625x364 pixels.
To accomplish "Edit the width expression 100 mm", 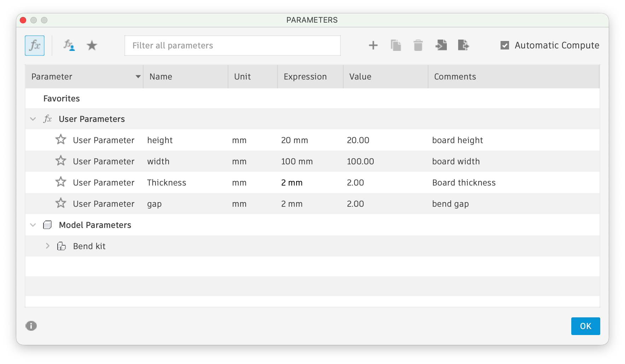I will tap(297, 162).
